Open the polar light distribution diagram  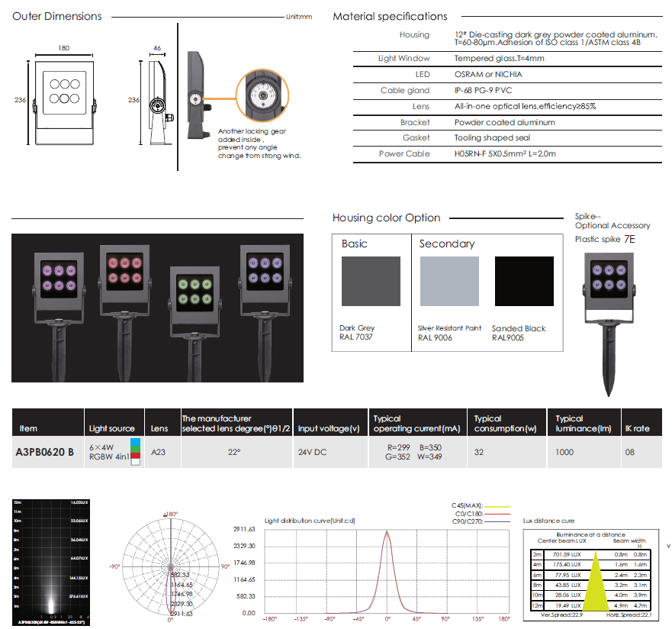169,563
